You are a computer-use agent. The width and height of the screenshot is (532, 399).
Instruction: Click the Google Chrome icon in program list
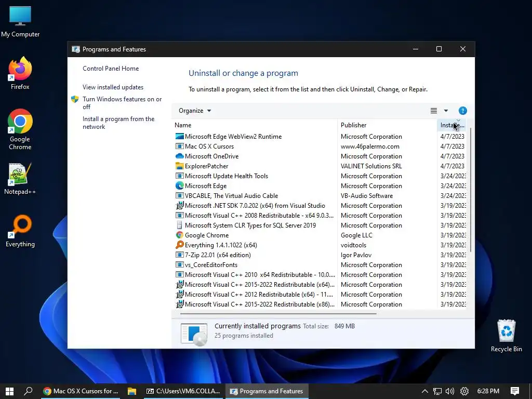[x=179, y=235]
